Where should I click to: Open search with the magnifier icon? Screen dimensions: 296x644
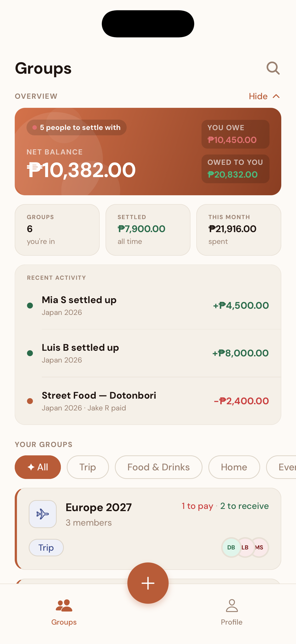coord(273,68)
